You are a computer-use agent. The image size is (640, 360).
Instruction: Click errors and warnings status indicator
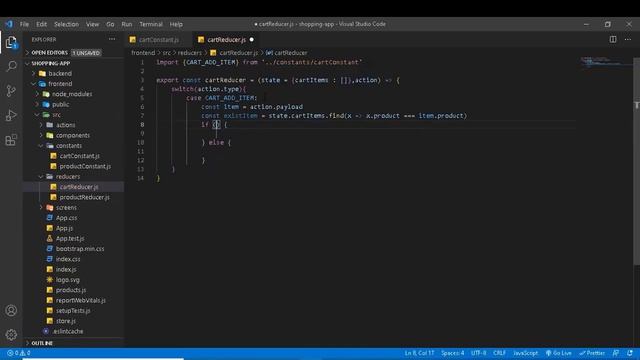click(x=18, y=353)
